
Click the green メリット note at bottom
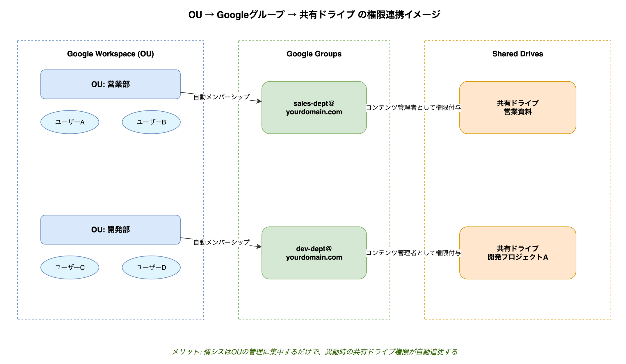(314, 351)
